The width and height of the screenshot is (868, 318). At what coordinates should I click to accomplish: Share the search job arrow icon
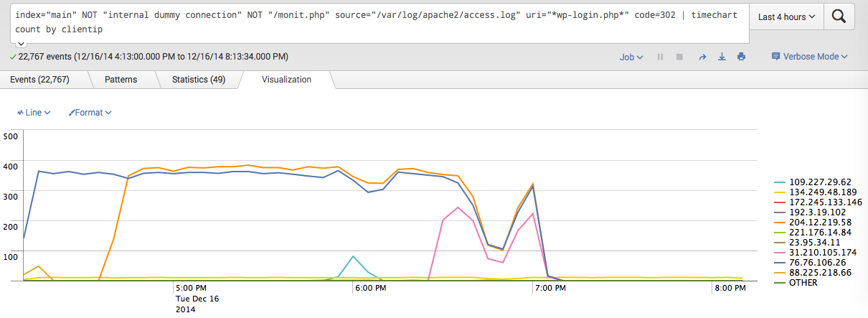703,57
